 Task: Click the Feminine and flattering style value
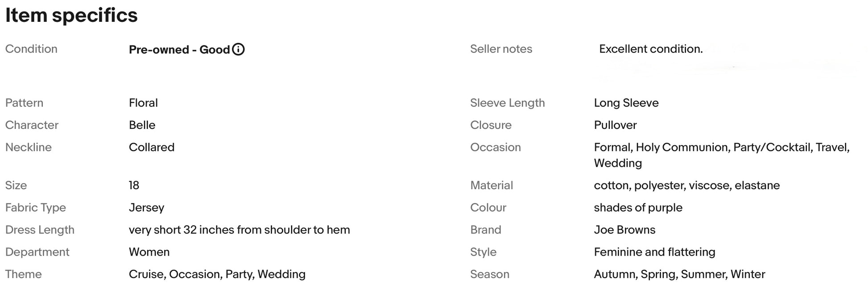pos(654,253)
